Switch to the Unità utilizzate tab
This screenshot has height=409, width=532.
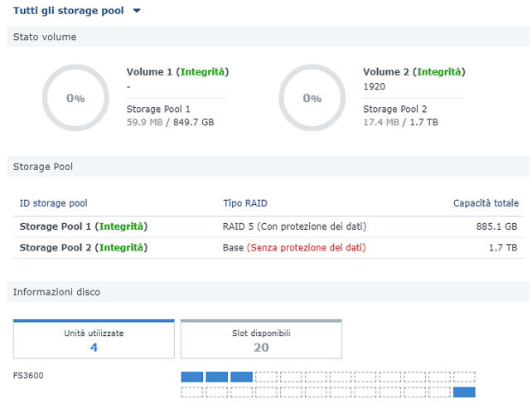click(x=94, y=340)
